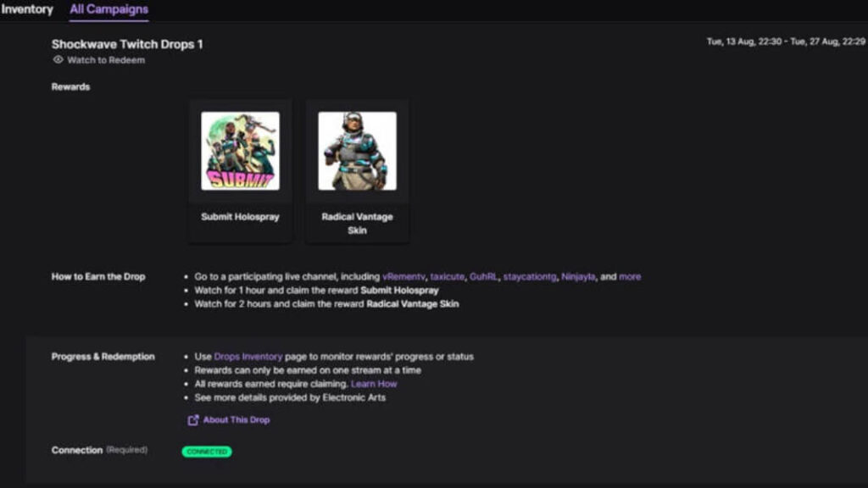Screen dimensions: 868x488
Task: Open the Submit Holospray reward image
Action: tap(240, 151)
